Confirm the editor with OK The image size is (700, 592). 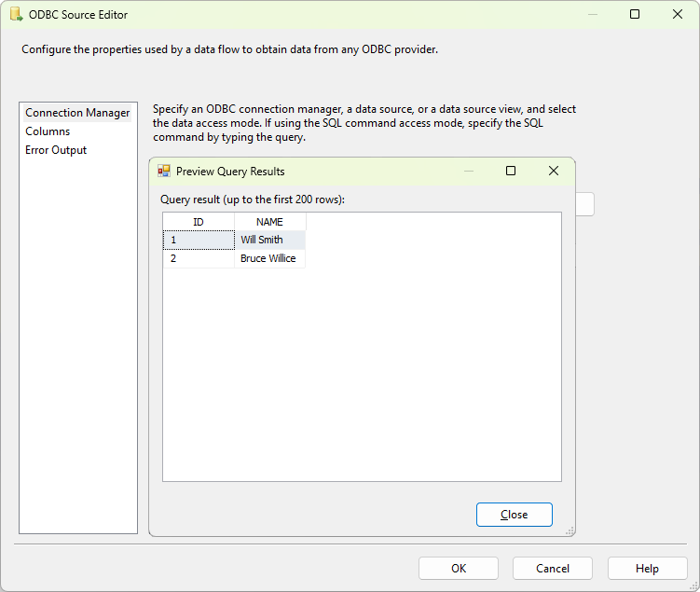[458, 569]
